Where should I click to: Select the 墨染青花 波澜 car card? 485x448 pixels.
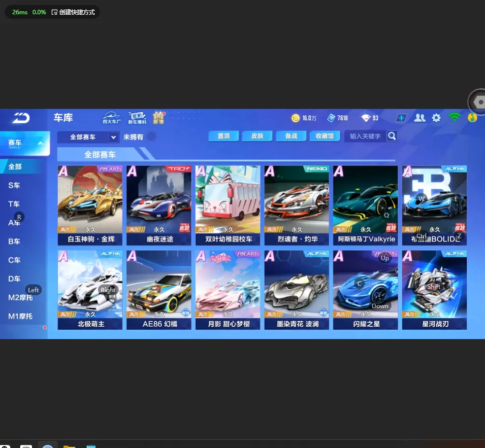296,290
